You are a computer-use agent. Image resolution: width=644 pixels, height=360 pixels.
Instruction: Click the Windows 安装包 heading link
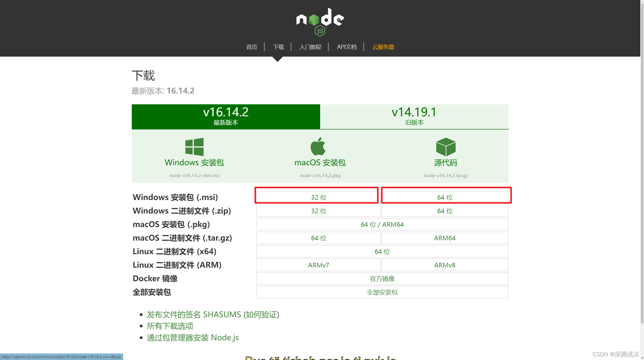tap(194, 162)
